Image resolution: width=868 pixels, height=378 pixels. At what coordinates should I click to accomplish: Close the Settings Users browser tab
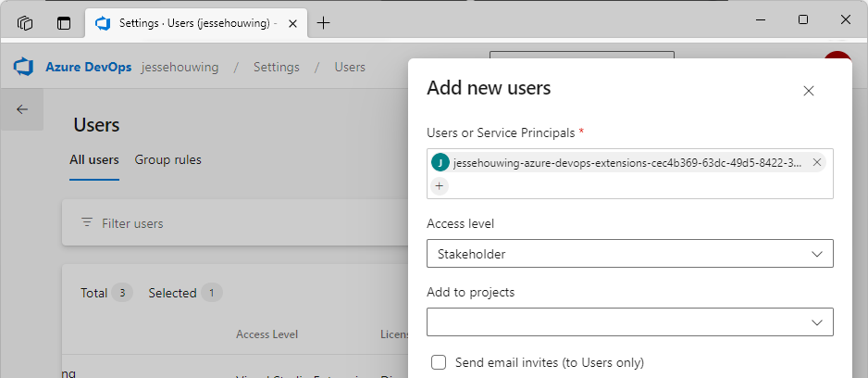pos(293,23)
